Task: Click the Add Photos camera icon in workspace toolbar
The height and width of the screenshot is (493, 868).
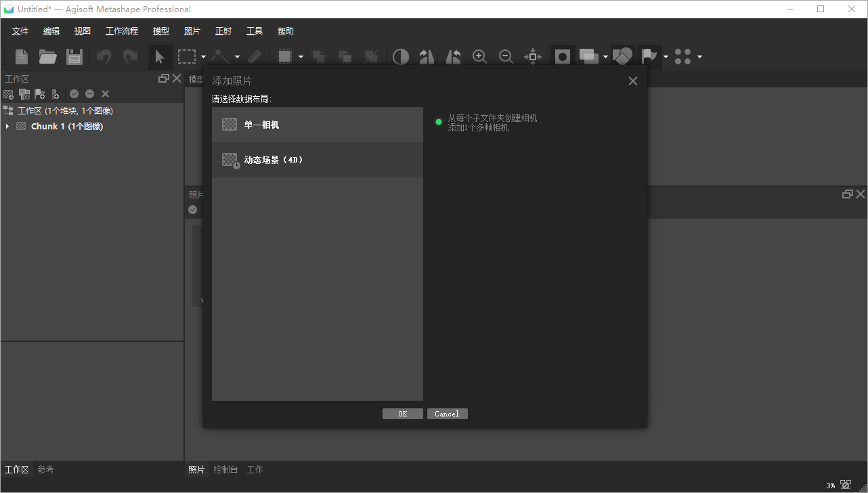Action: [x=24, y=93]
